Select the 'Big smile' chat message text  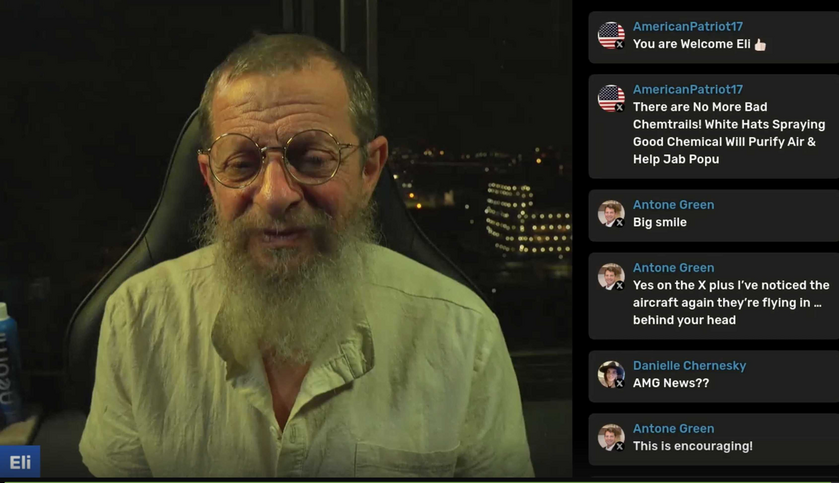660,223
